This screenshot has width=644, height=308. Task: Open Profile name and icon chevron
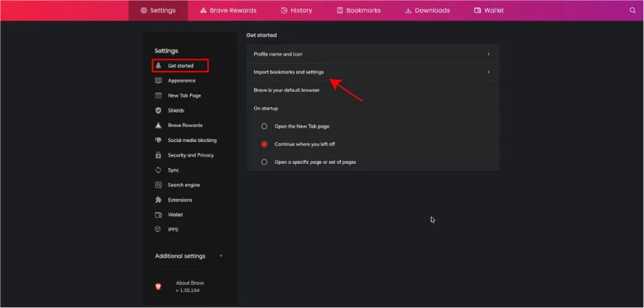point(488,54)
